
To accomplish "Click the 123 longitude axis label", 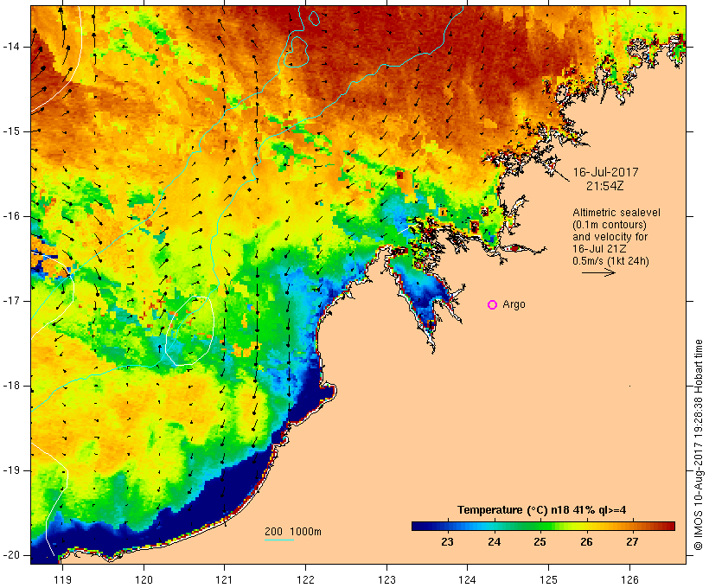I will pos(386,580).
